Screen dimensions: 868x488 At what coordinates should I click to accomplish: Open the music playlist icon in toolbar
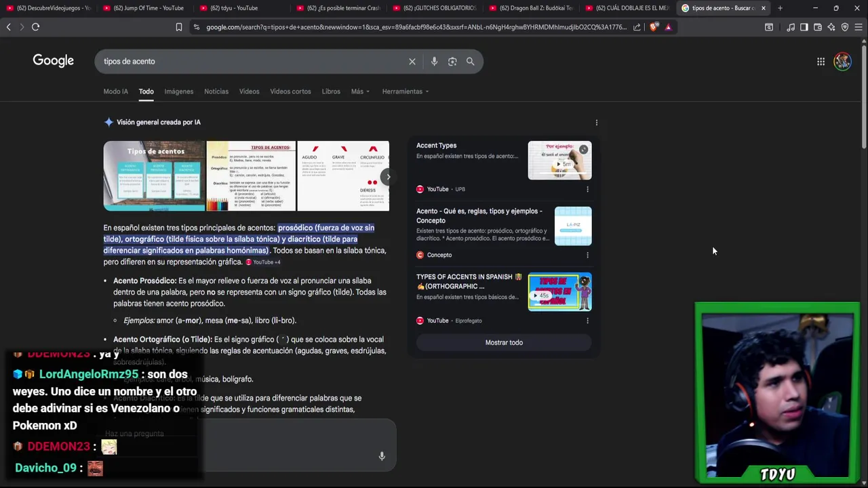click(791, 27)
